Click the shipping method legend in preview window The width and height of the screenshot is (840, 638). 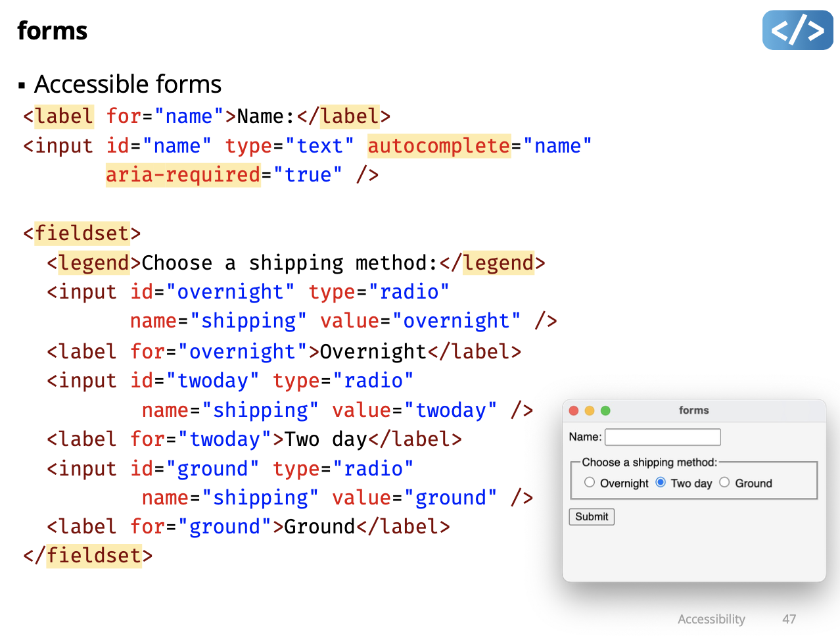pos(649,462)
